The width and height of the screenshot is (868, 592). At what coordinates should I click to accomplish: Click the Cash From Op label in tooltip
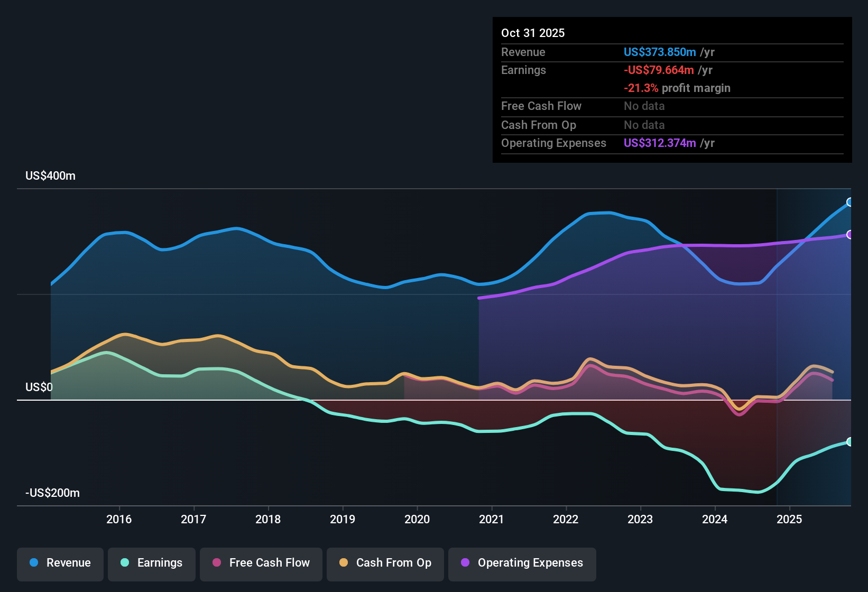(539, 125)
